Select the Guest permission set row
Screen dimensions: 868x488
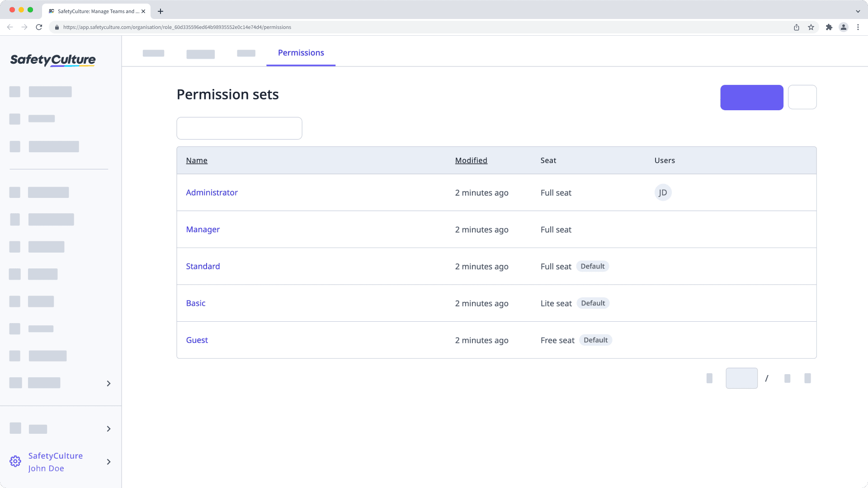pyautogui.click(x=496, y=340)
